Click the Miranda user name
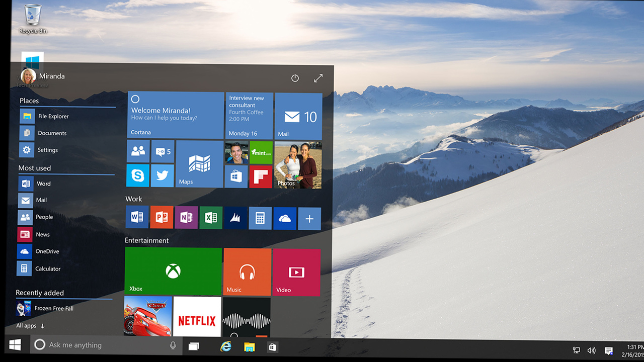 pos(52,76)
